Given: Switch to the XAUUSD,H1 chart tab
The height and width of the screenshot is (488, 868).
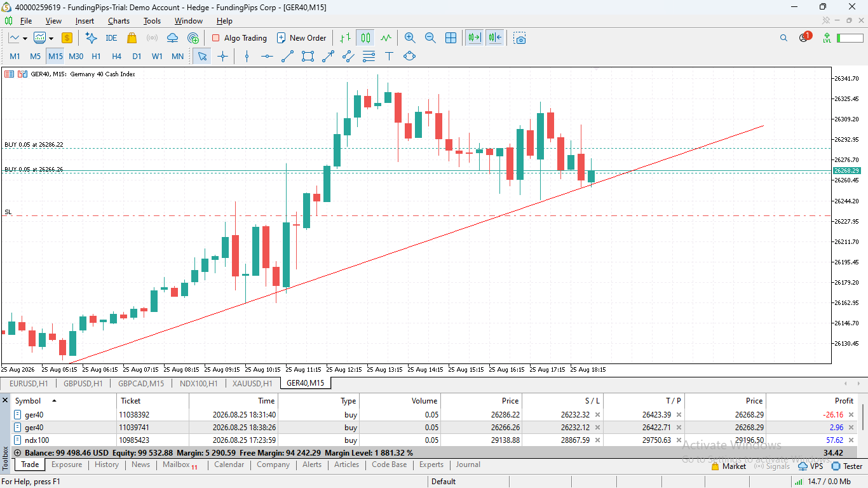Looking at the screenshot, I should coord(252,383).
